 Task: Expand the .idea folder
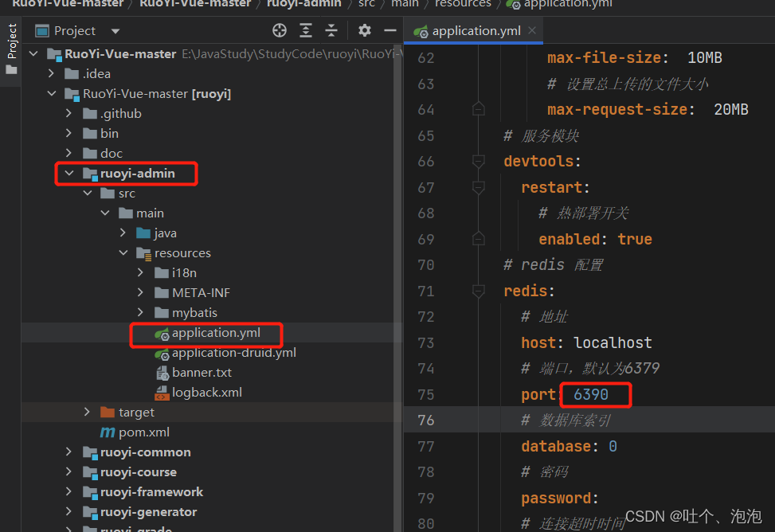pos(52,74)
